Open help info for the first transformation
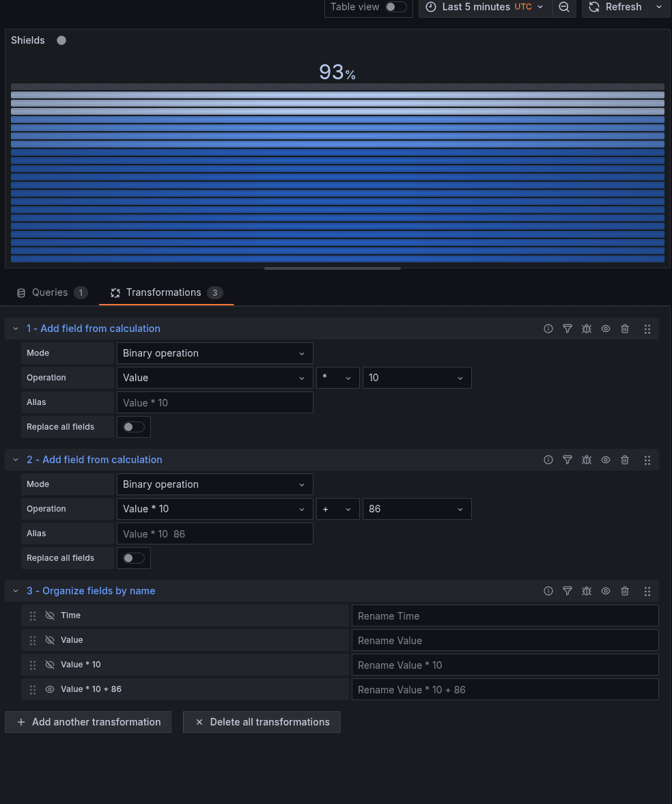 click(x=548, y=329)
